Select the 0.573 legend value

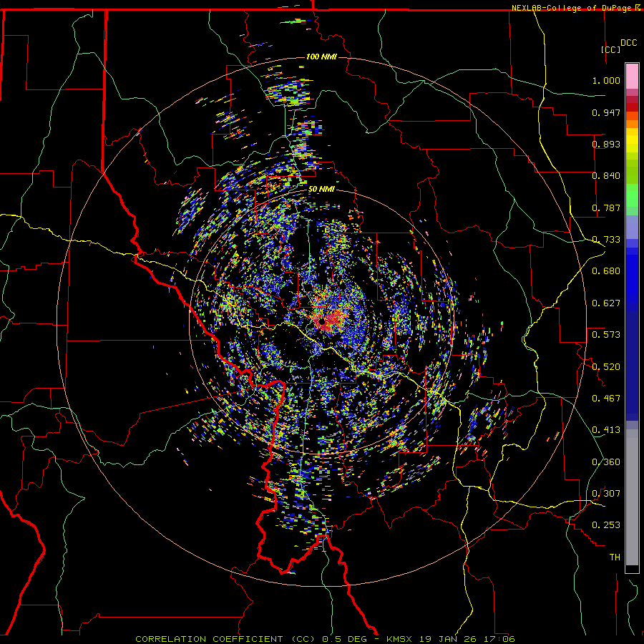(606, 334)
